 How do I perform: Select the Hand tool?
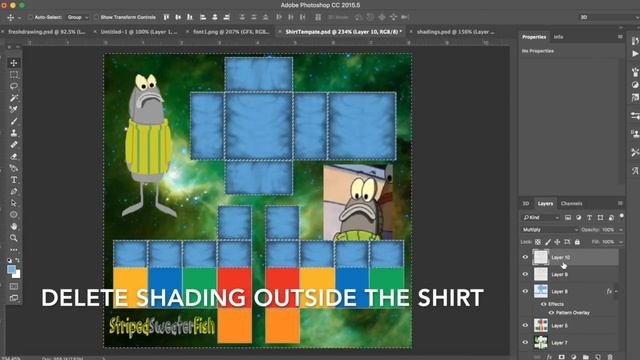(14, 226)
